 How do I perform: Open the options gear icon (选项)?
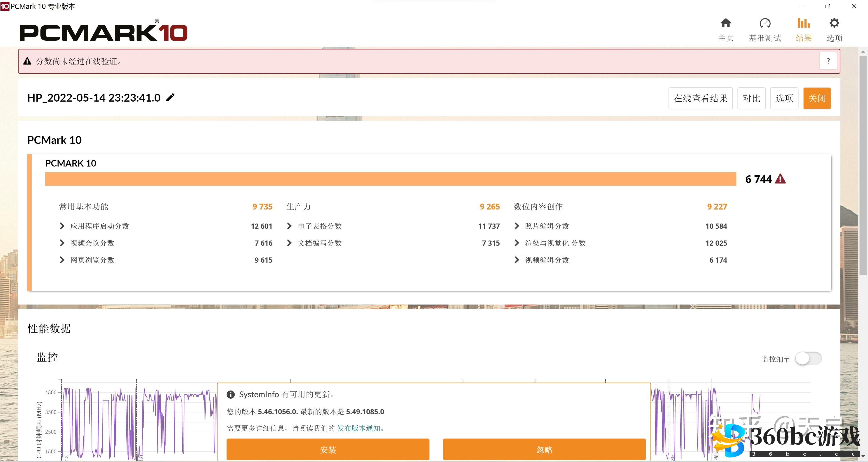tap(834, 23)
